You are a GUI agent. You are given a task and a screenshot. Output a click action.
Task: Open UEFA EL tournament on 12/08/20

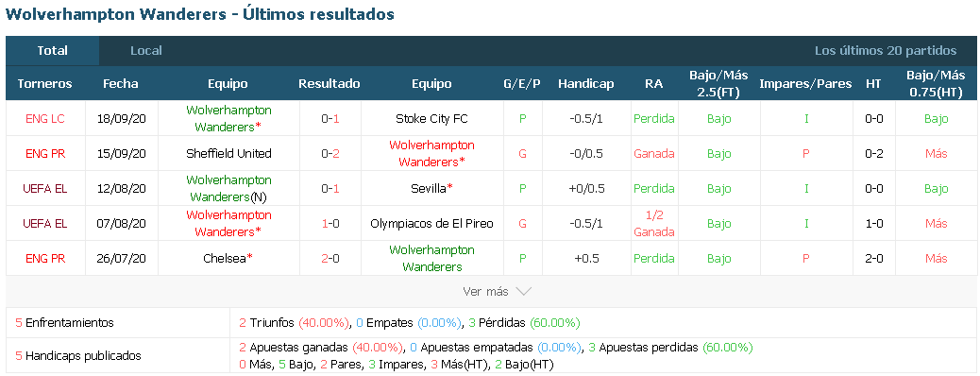tap(45, 188)
